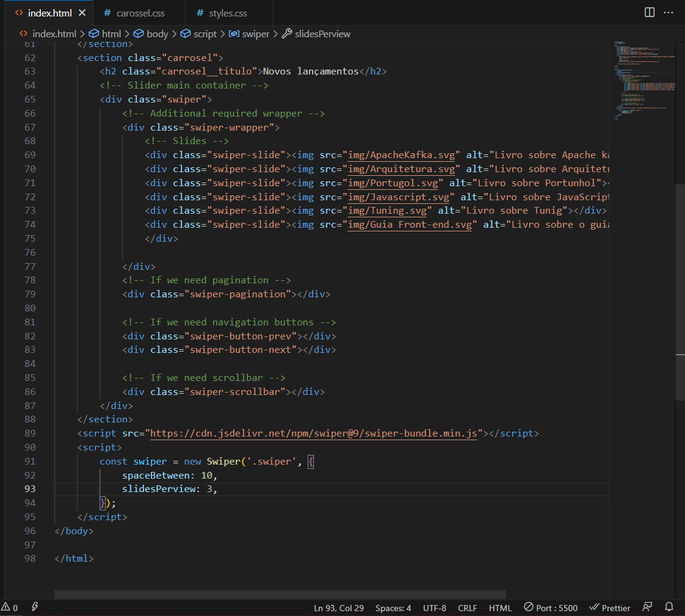Click the "Slider main container" comment

(x=184, y=85)
